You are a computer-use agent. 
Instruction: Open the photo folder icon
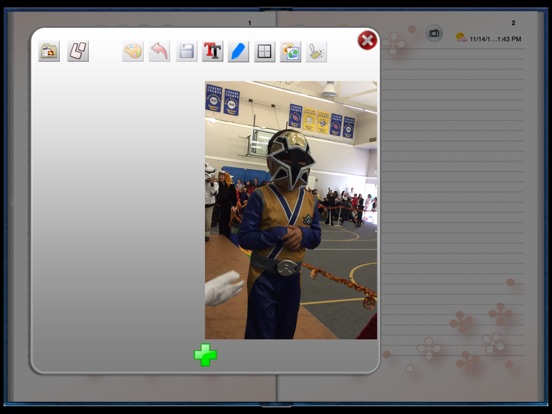pyautogui.click(x=49, y=51)
